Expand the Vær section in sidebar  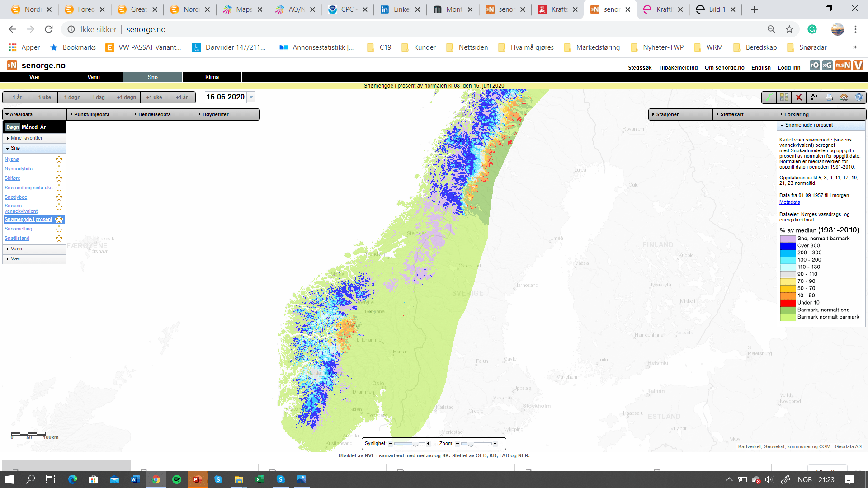34,259
